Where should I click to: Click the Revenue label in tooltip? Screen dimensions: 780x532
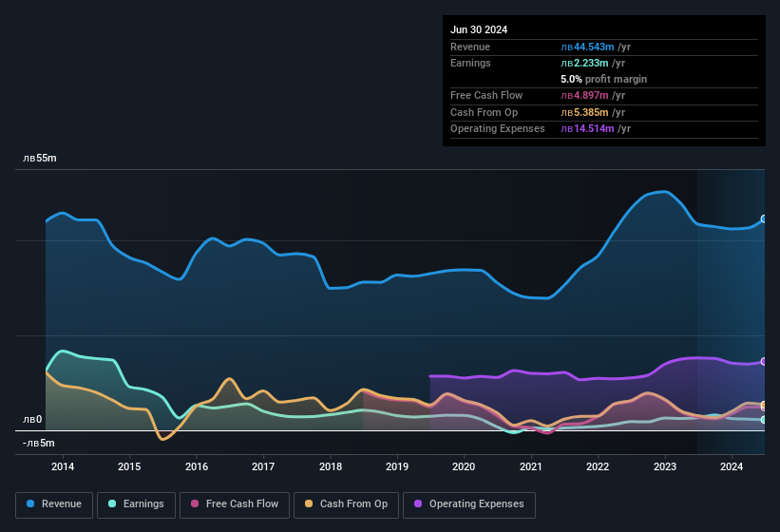tap(470, 47)
